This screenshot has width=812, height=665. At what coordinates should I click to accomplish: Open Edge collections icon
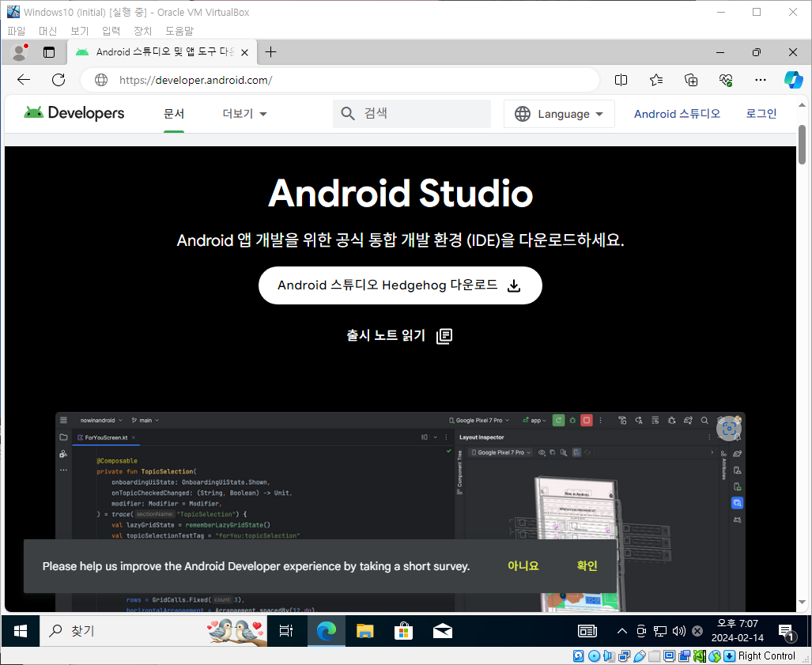coord(691,80)
